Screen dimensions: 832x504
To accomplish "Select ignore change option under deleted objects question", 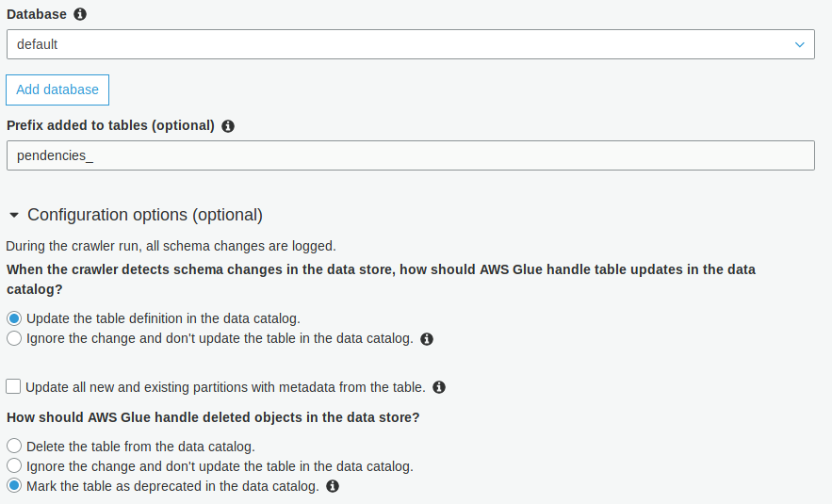I will [14, 466].
